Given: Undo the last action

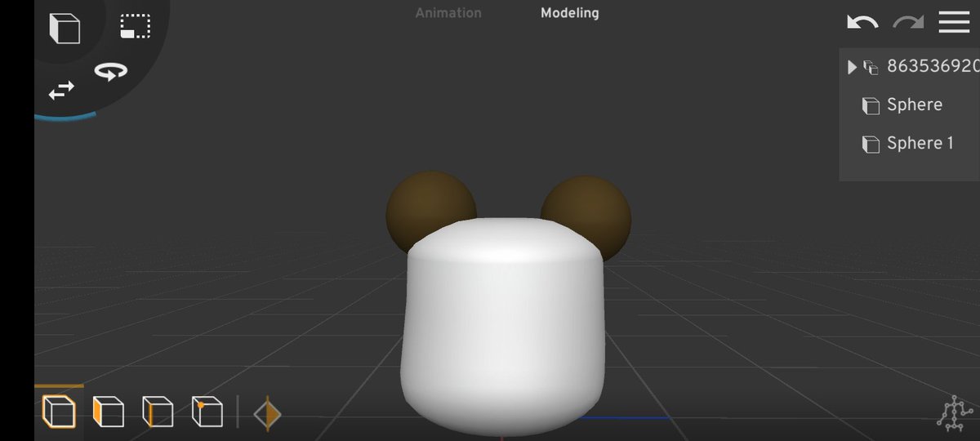Looking at the screenshot, I should (x=862, y=22).
